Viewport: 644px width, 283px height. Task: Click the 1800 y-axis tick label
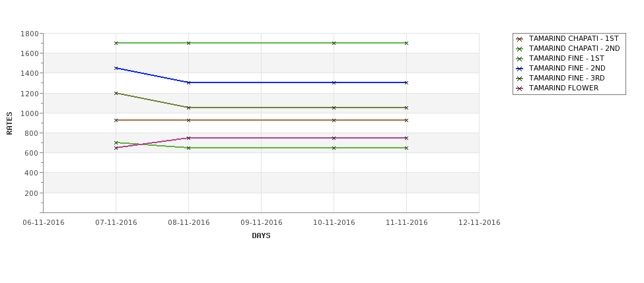[x=29, y=34]
